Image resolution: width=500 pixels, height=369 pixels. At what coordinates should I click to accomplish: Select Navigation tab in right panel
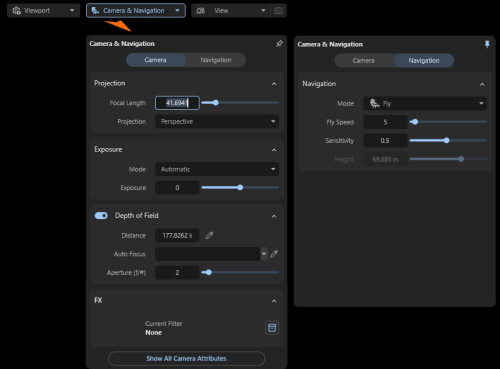click(x=424, y=61)
